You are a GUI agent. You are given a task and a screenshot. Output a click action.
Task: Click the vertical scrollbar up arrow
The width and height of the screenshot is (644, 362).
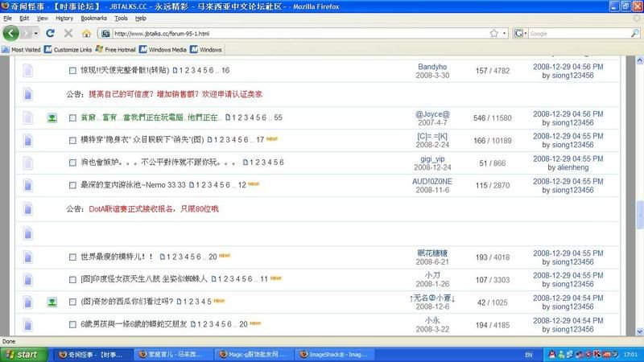point(639,60)
